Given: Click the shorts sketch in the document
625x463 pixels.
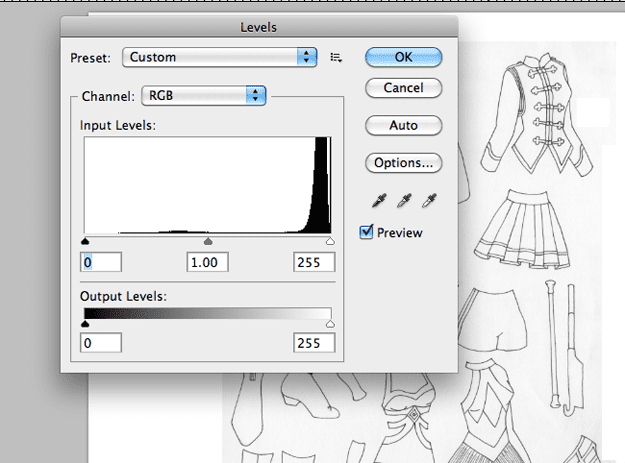Looking at the screenshot, I should (x=493, y=320).
